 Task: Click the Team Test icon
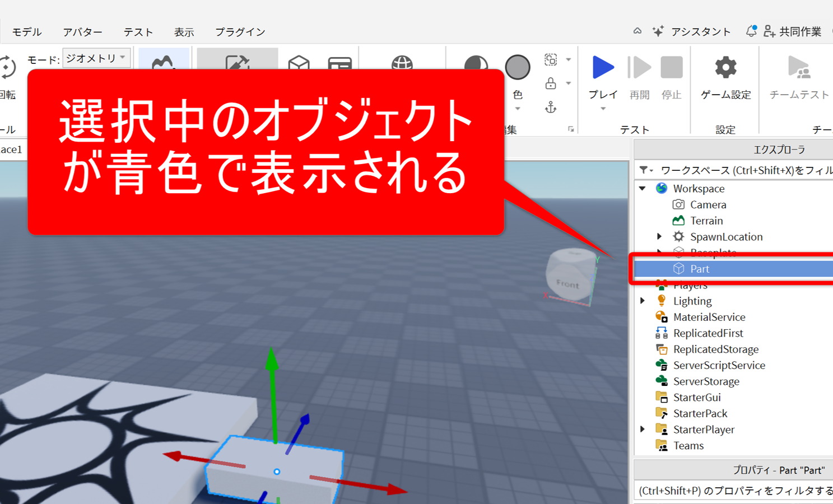pyautogui.click(x=798, y=68)
